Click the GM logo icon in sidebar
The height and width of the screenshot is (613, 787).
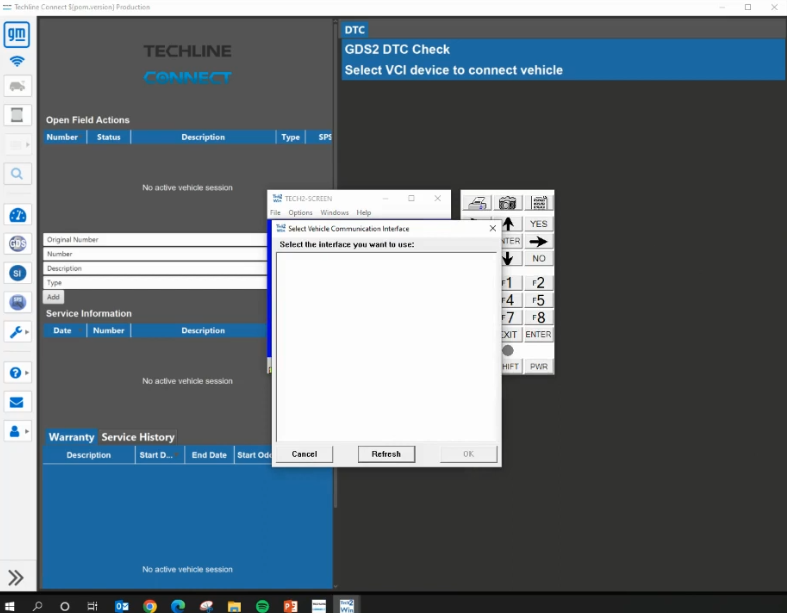(17, 35)
